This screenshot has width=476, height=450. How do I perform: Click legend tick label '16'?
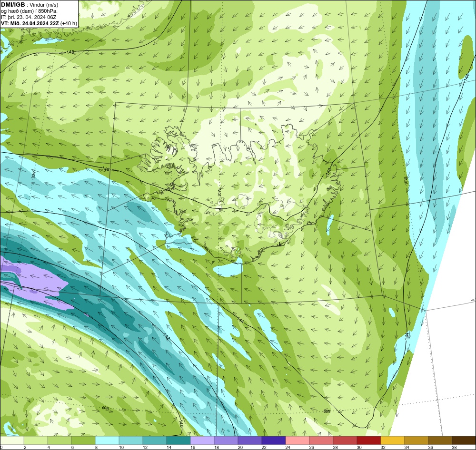pyautogui.click(x=193, y=447)
